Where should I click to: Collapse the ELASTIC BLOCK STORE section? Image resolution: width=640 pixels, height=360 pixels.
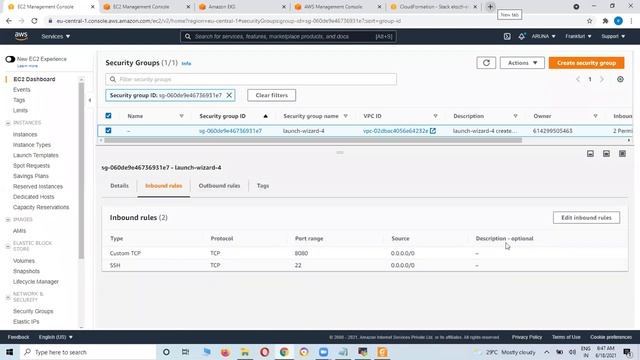tap(8, 246)
